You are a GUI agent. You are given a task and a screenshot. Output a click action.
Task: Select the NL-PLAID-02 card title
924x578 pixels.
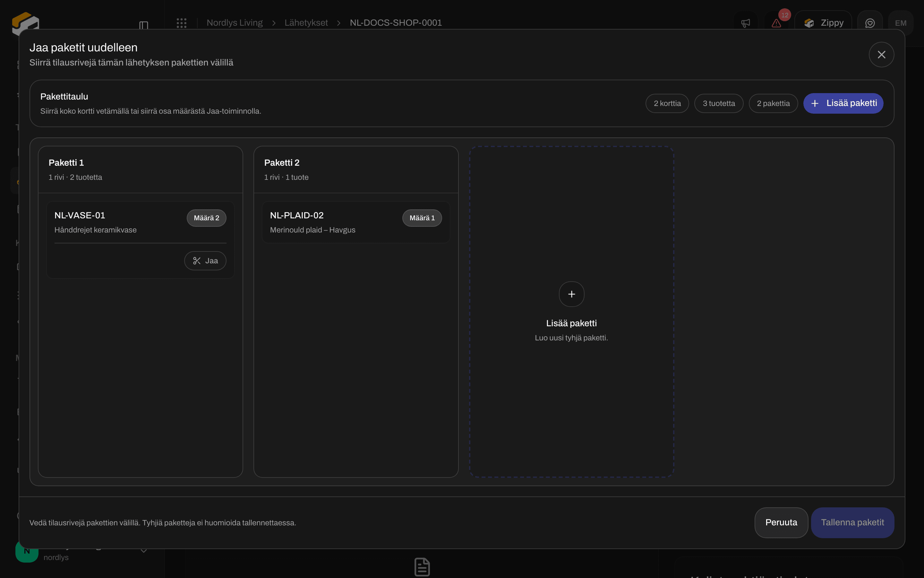(x=297, y=215)
